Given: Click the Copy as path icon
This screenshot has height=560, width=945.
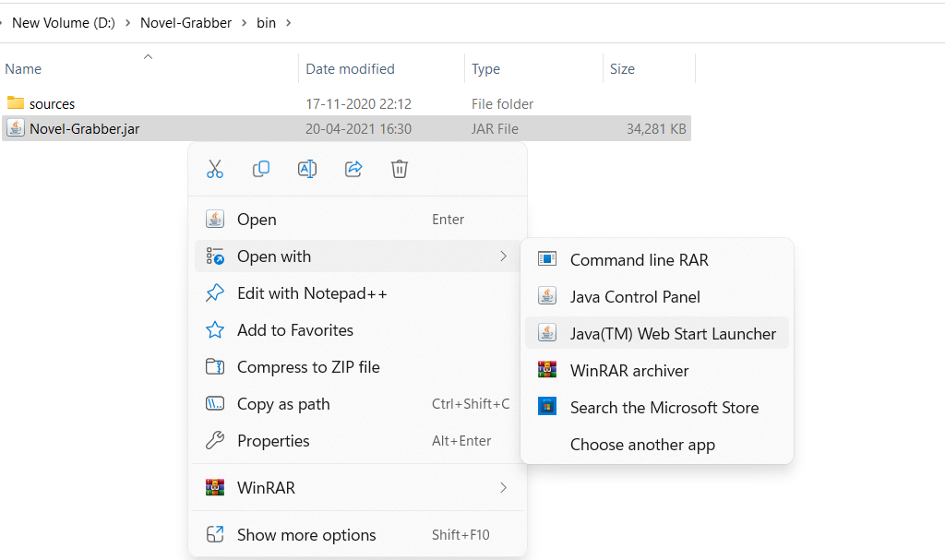Looking at the screenshot, I should coord(215,403).
